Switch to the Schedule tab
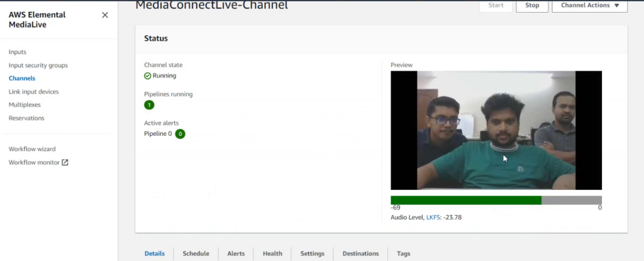The image size is (644, 261). 196,253
